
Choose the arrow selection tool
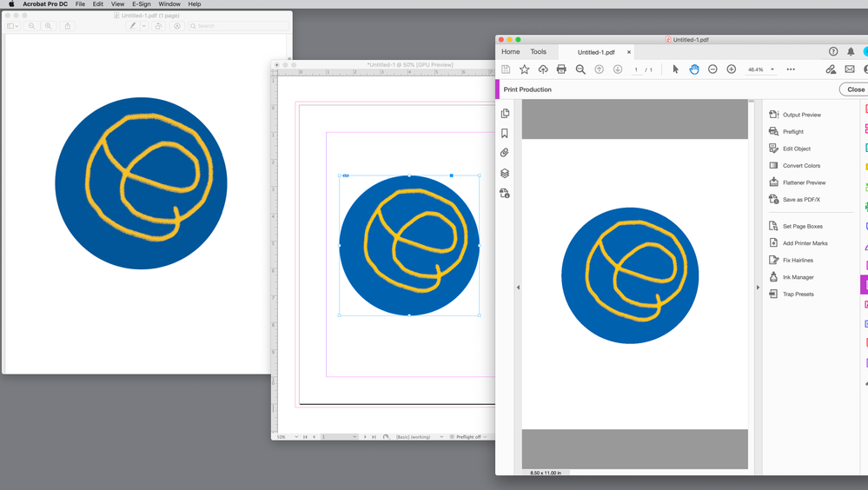675,70
